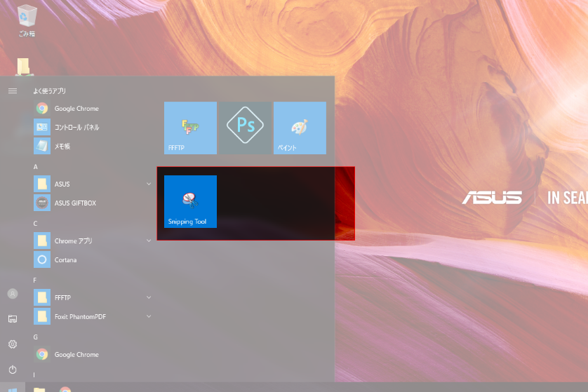Screen dimensions: 588x392
Task: Open the ごみ箱 recycle bin on desktop
Action: (x=27, y=20)
